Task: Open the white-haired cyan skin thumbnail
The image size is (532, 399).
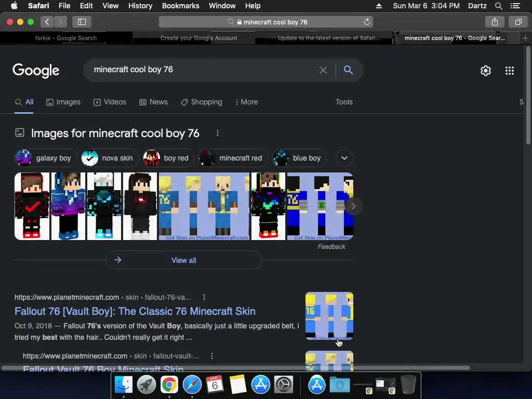Action: (x=104, y=206)
